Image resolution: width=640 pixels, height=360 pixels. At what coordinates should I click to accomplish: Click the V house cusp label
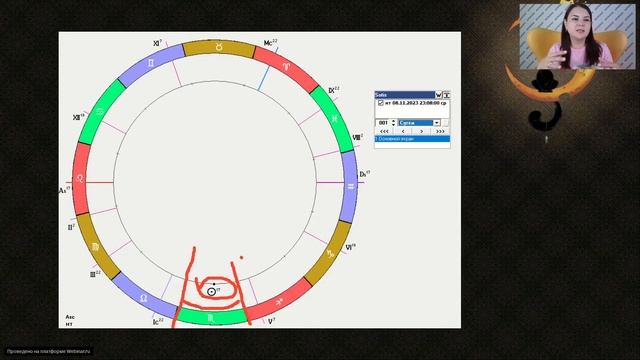271,322
